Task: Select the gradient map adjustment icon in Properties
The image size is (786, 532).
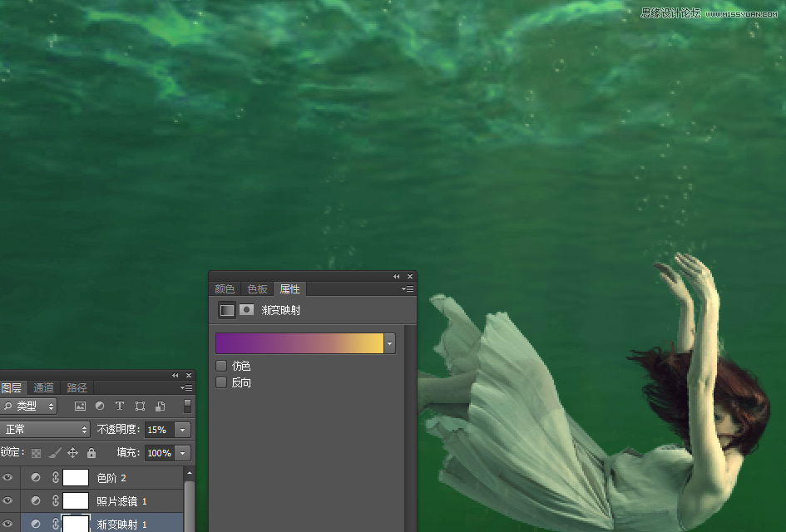Action: [x=226, y=310]
